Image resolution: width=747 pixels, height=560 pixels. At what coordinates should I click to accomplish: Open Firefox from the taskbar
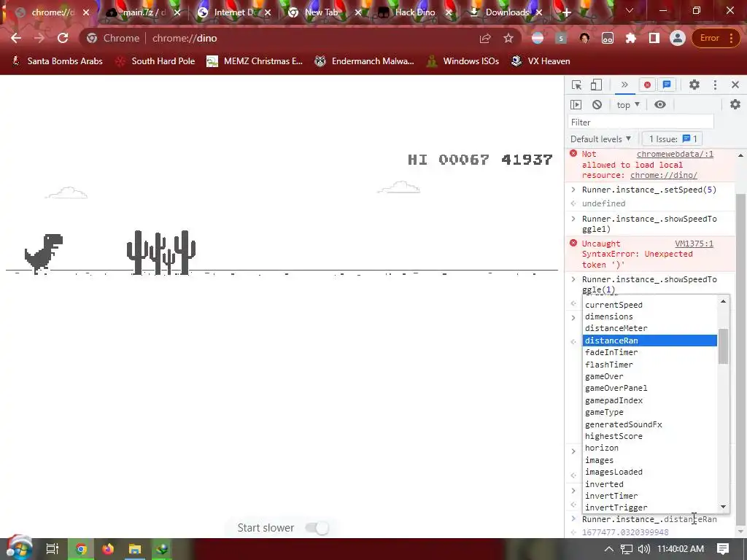click(x=108, y=549)
